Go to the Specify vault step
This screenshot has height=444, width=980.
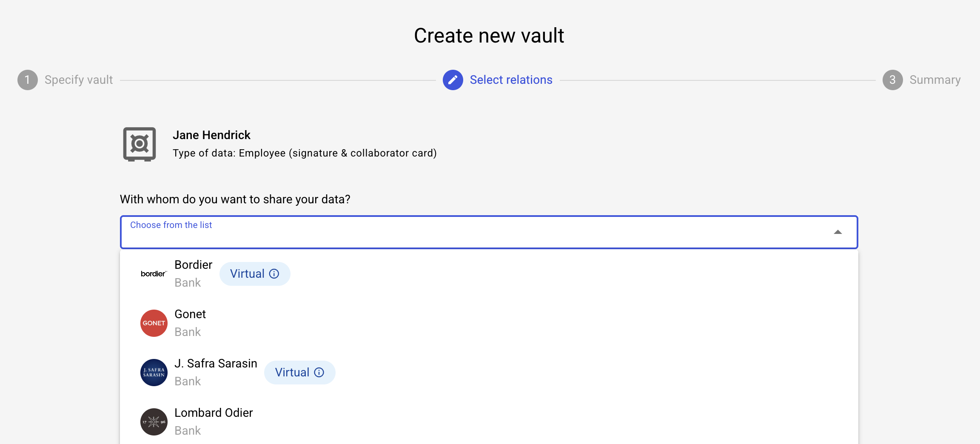78,80
